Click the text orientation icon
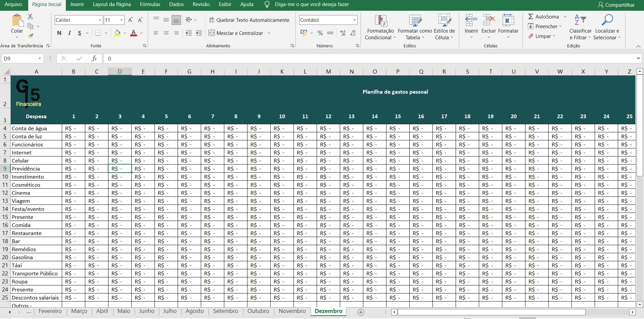The height and width of the screenshot is (319, 644). 189,20
